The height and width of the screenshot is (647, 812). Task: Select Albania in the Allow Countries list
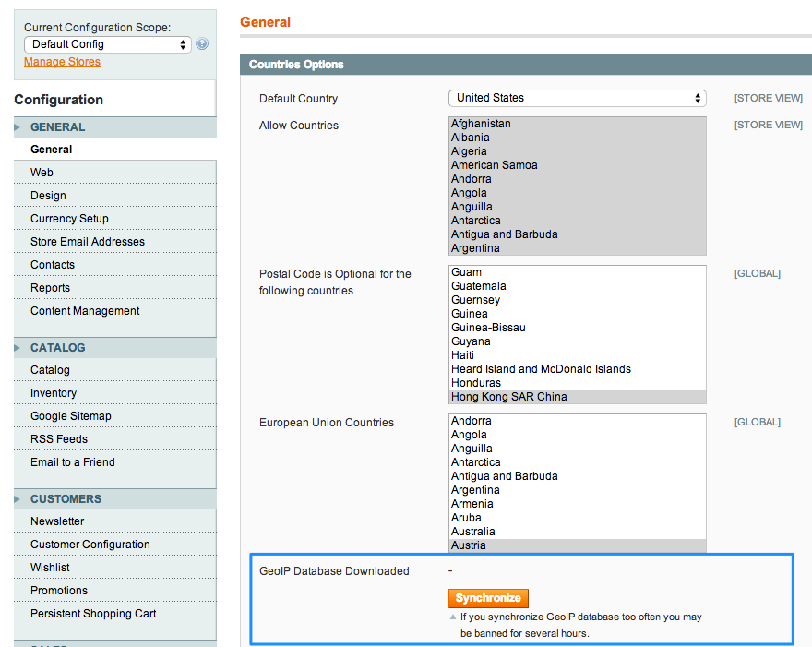click(577, 138)
